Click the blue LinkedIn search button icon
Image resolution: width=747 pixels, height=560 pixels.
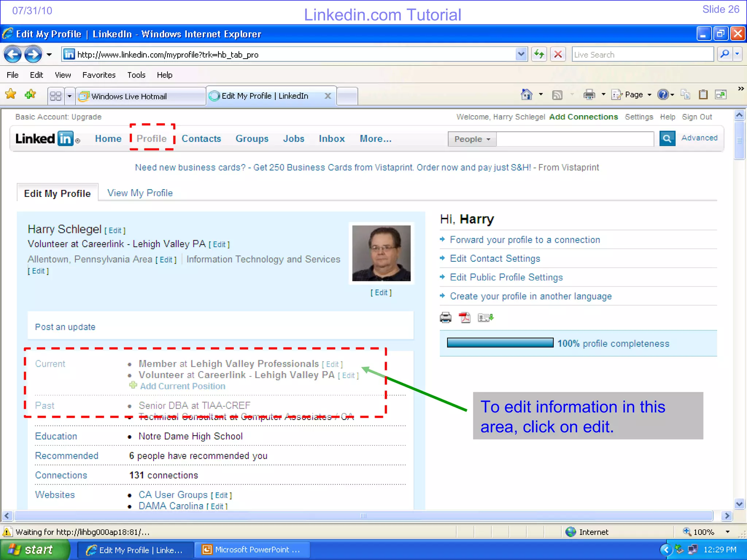(x=667, y=139)
